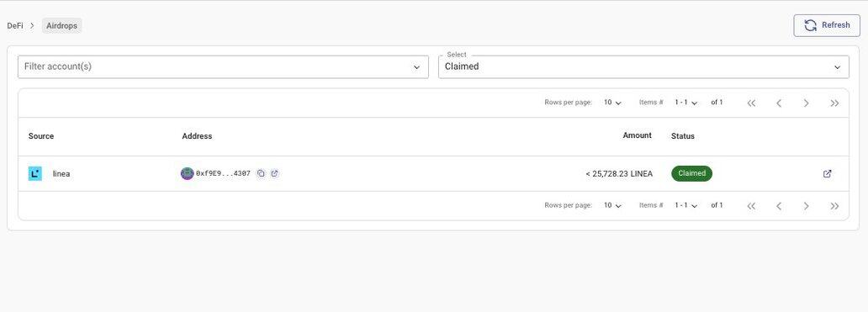
Task: Open the Filter account(s) dropdown
Action: [x=223, y=66]
